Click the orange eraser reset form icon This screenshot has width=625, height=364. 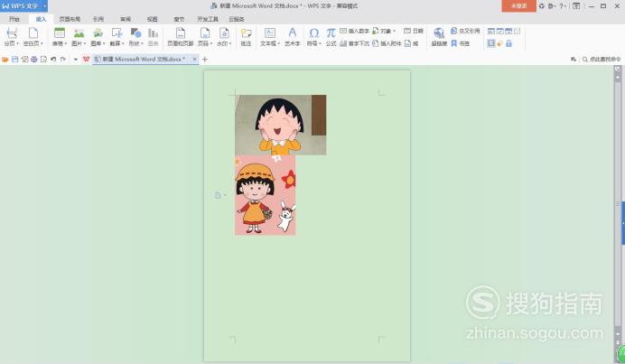point(500,43)
